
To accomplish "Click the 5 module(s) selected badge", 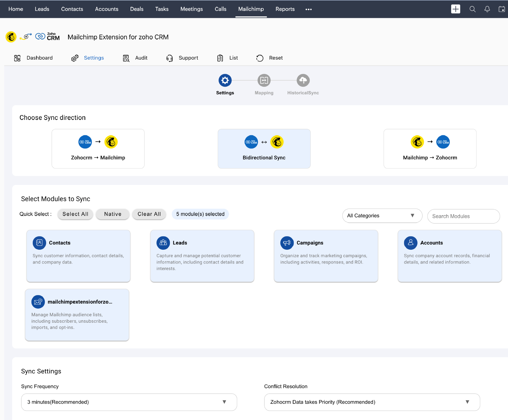I will pyautogui.click(x=200, y=214).
